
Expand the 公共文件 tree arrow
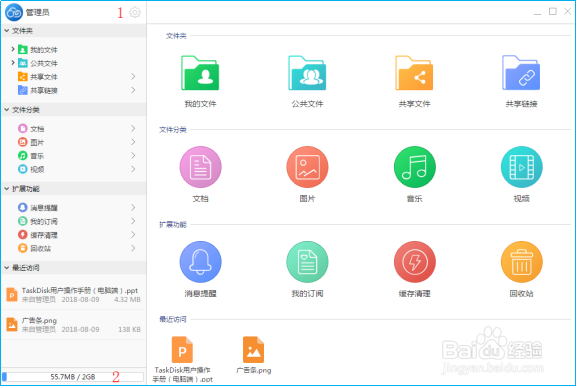click(13, 63)
